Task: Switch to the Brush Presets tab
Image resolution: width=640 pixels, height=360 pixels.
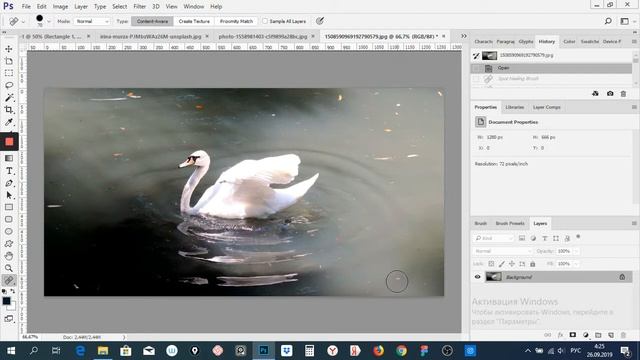Action: coord(510,223)
